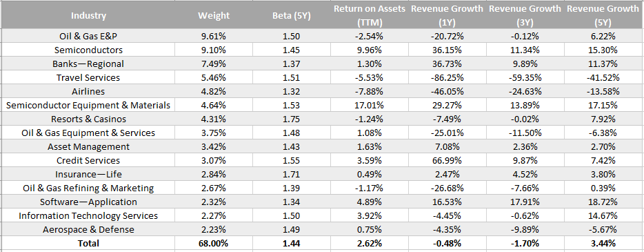Viewport: 644px width, 252px height.
Task: Select Aerospace & Defense 3Y growth -9.89%
Action: tap(525, 229)
